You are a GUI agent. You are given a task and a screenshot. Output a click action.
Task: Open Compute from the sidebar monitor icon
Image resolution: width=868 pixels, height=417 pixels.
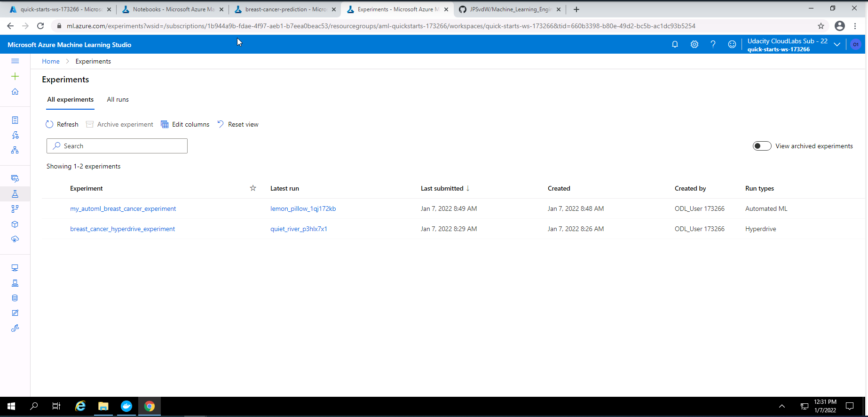click(x=15, y=268)
